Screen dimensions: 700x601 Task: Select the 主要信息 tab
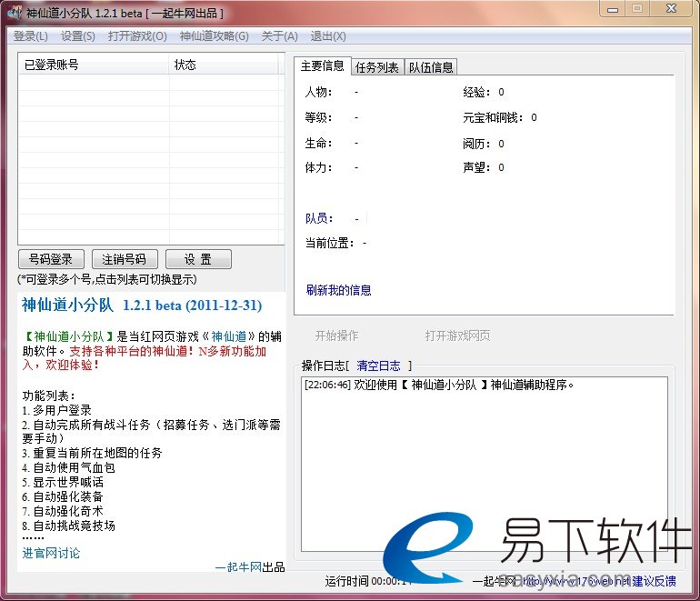pyautogui.click(x=323, y=66)
